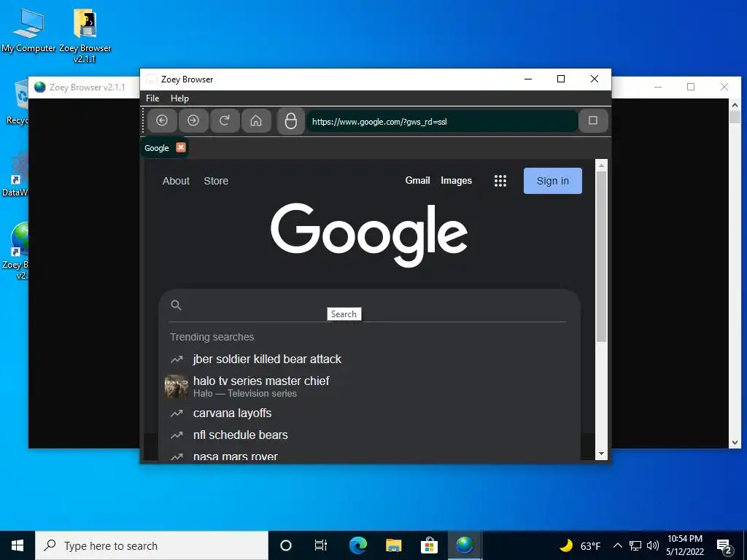This screenshot has width=747, height=560.
Task: Select 'halo tv series master chief' suggestion
Action: [x=261, y=381]
